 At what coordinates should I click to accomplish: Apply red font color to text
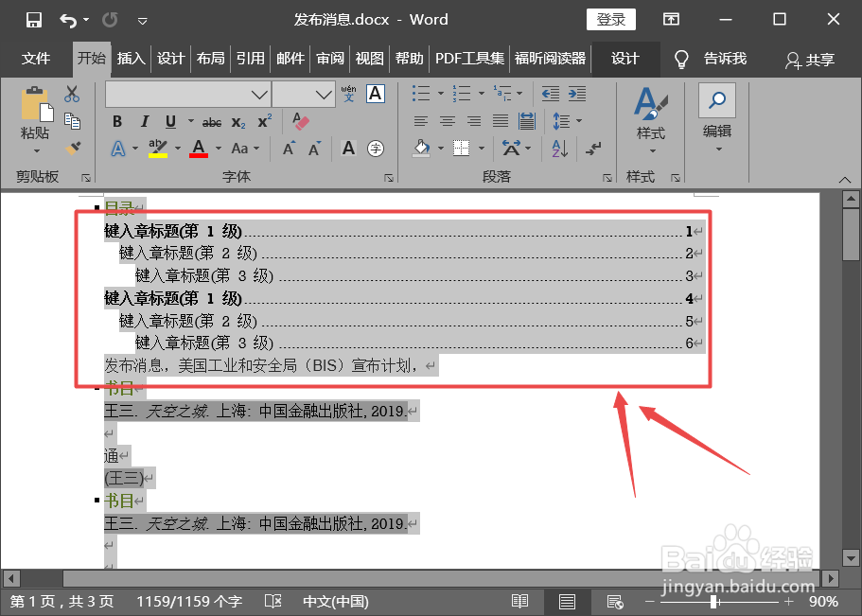pyautogui.click(x=198, y=150)
